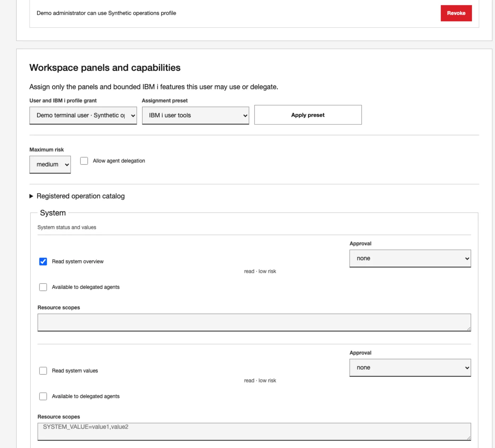Check the Read system values checkbox
Image resolution: width=495 pixels, height=448 pixels.
click(43, 371)
